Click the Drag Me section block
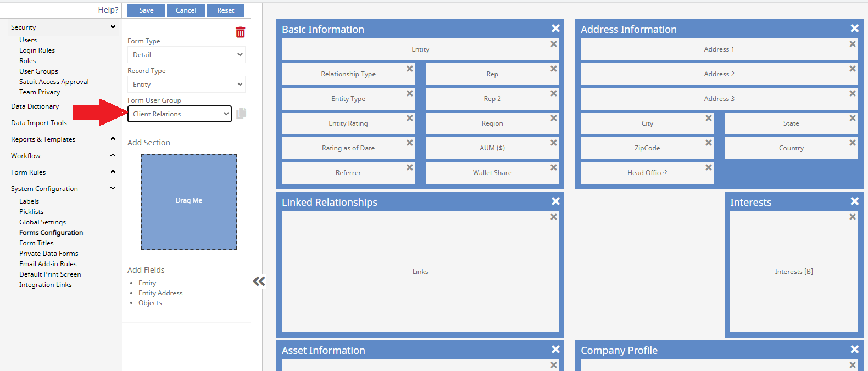Viewport: 868px width, 371px height. point(189,201)
